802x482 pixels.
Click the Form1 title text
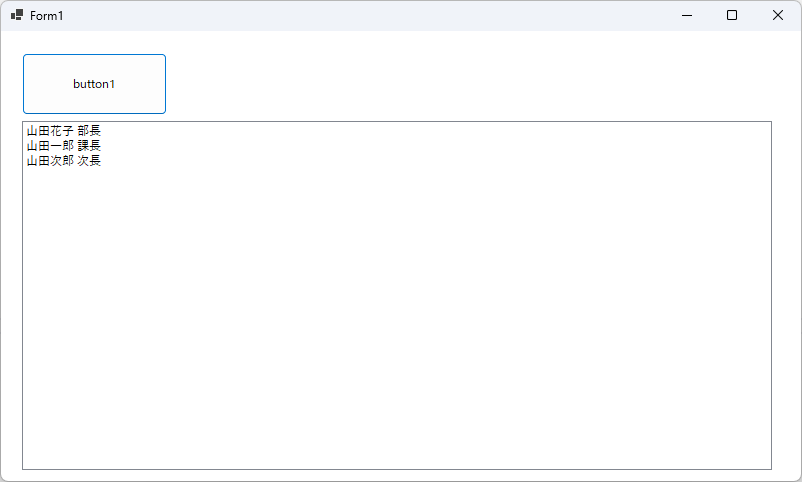(47, 16)
